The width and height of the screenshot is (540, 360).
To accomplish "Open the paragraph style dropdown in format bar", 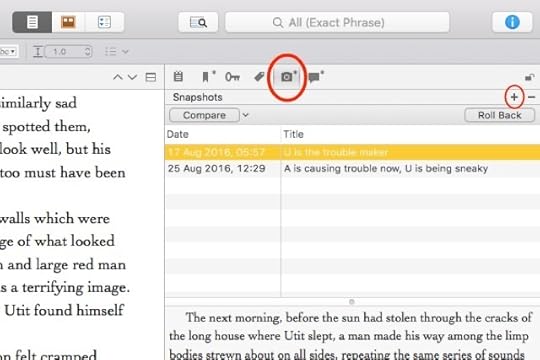I will (x=8, y=52).
